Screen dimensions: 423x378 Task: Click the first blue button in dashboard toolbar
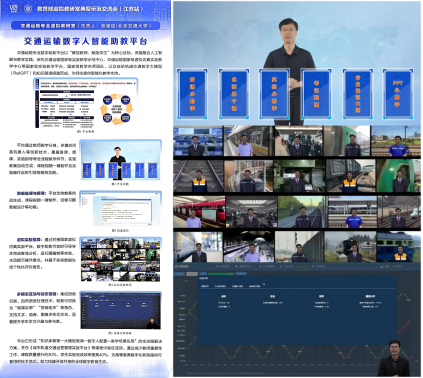click(179, 274)
